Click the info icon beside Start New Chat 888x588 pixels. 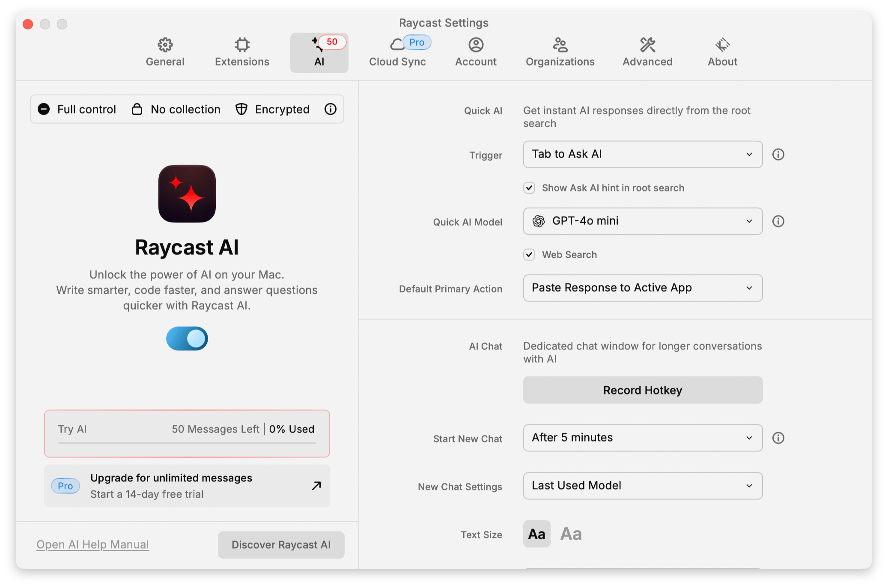tap(778, 438)
